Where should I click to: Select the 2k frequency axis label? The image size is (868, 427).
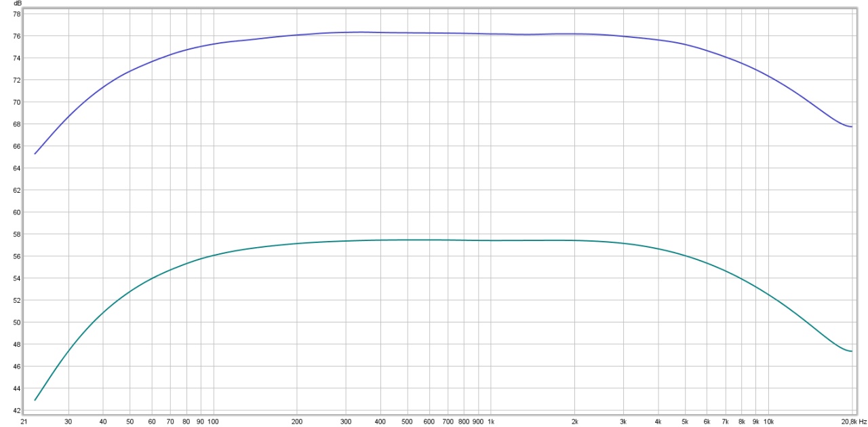tap(574, 422)
